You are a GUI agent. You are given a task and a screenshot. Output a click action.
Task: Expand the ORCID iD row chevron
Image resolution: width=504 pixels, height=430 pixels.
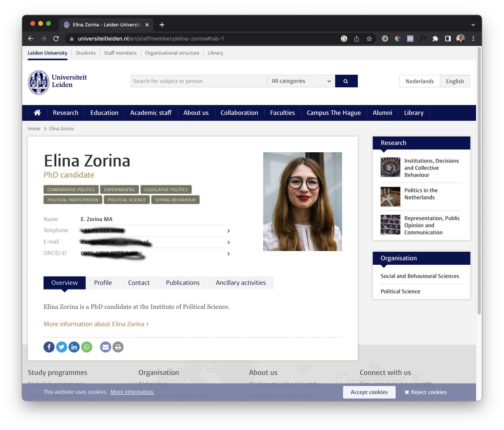228,254
